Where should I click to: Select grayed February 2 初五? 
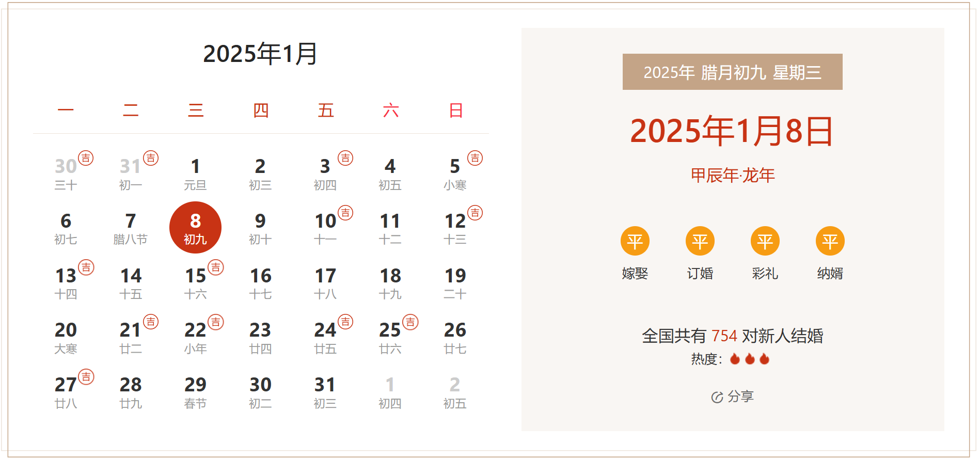(455, 392)
